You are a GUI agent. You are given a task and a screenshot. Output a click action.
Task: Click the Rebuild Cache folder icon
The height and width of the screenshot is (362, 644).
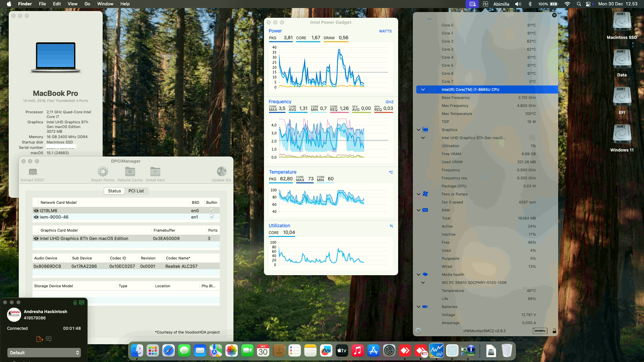[x=130, y=172]
